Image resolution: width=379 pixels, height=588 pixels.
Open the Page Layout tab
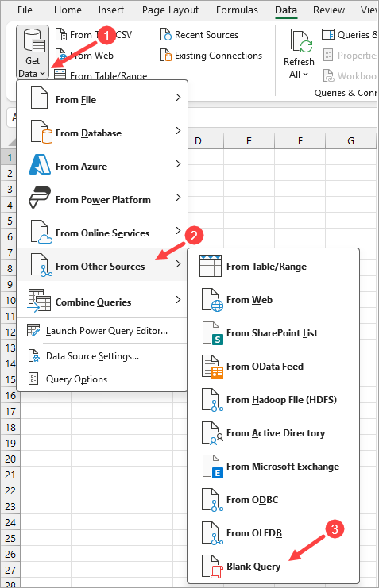click(x=170, y=10)
